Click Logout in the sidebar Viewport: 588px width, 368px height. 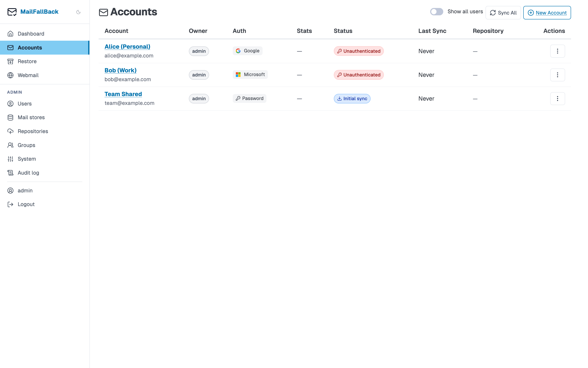pyautogui.click(x=45, y=204)
